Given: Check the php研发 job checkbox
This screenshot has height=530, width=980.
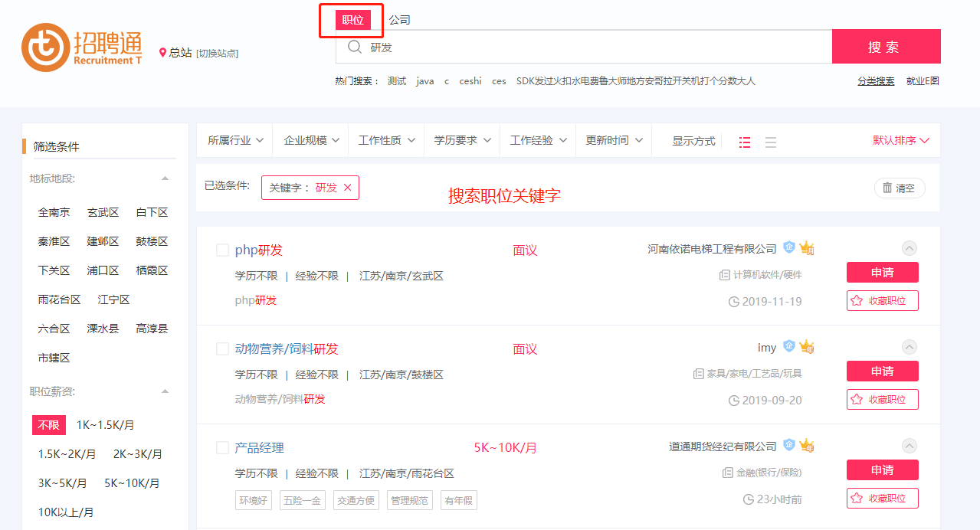Looking at the screenshot, I should coord(222,250).
